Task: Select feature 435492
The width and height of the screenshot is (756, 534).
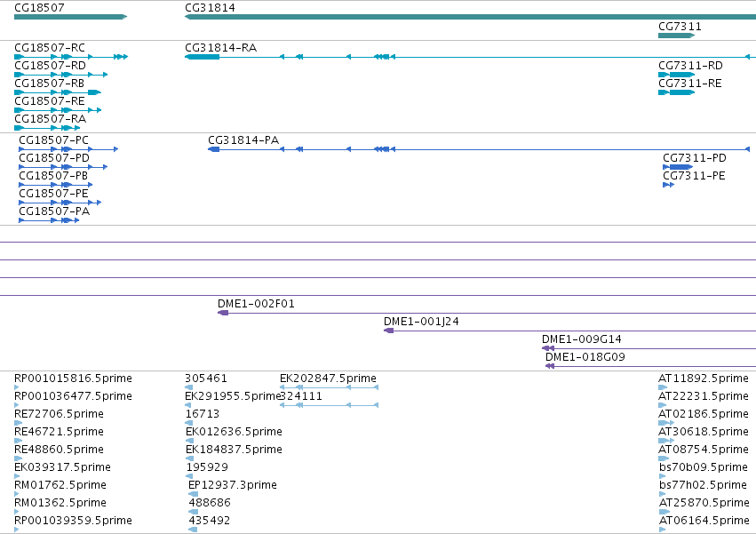Action: pyautogui.click(x=210, y=521)
